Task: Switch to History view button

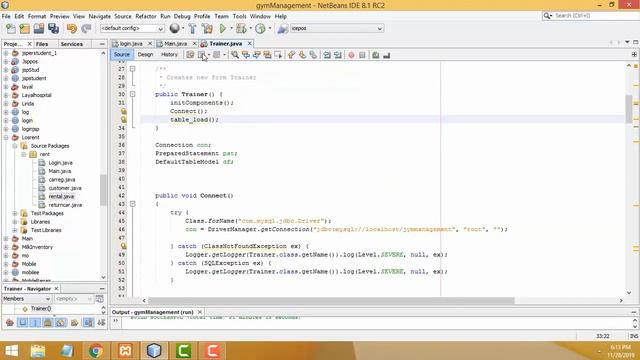Action: pos(169,55)
